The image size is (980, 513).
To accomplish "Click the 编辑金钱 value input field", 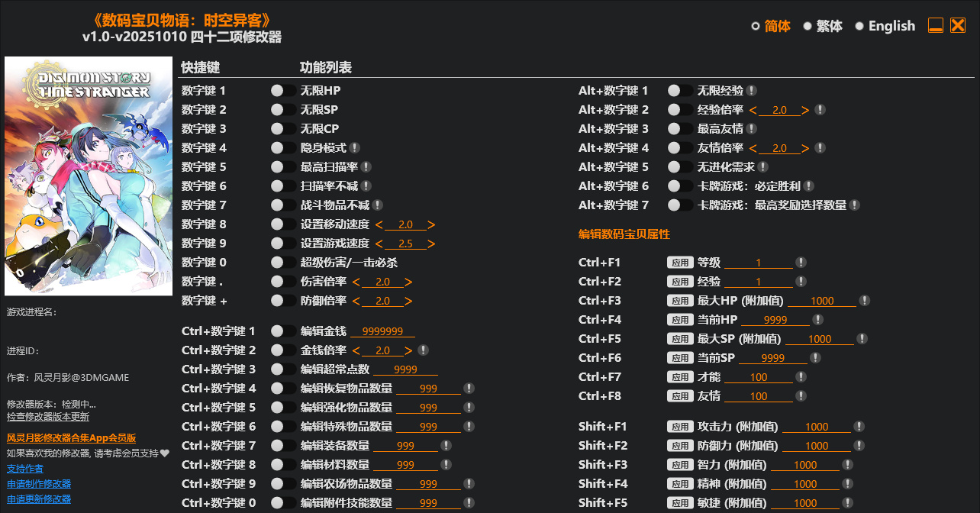I will [x=382, y=331].
